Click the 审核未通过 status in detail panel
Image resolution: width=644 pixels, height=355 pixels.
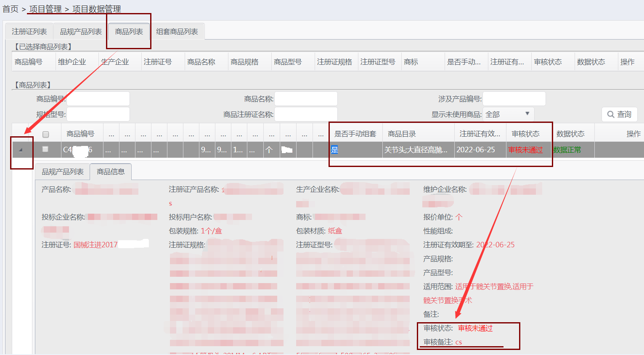(475, 328)
